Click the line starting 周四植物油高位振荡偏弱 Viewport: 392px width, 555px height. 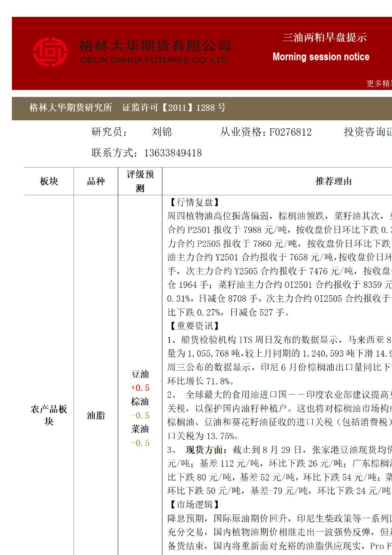point(279,216)
